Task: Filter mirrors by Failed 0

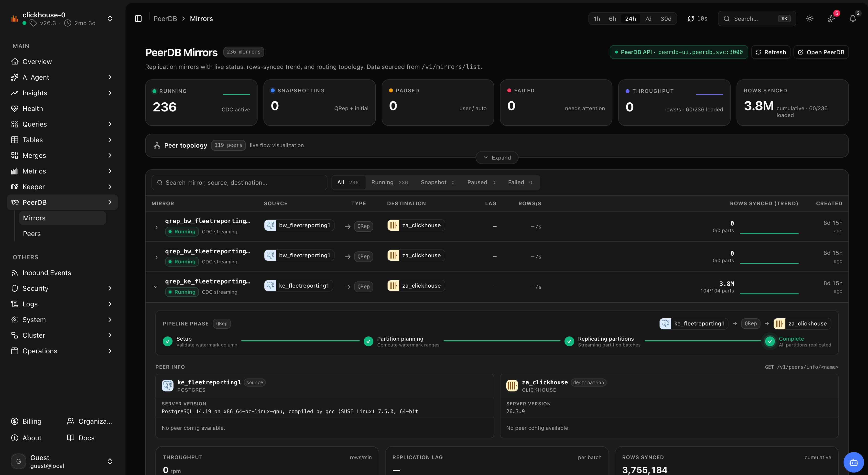Action: pos(520,182)
